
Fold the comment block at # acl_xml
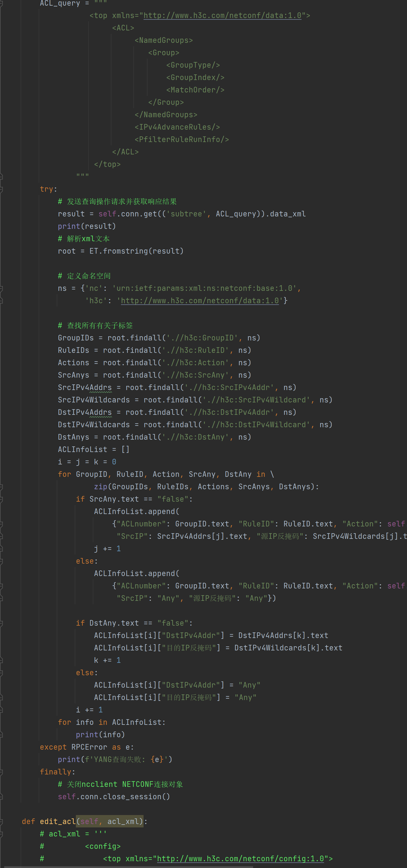pos(1,834)
